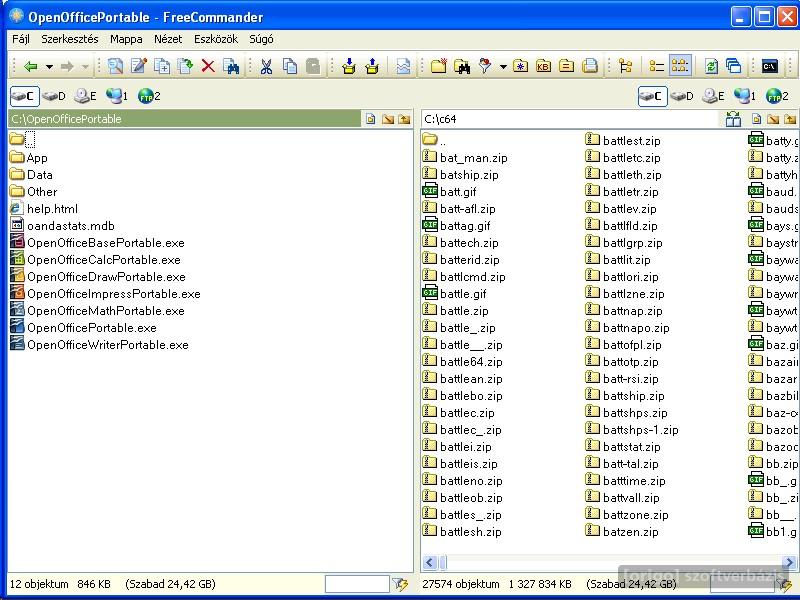
Task: Open the Súgó menu
Action: pos(261,39)
